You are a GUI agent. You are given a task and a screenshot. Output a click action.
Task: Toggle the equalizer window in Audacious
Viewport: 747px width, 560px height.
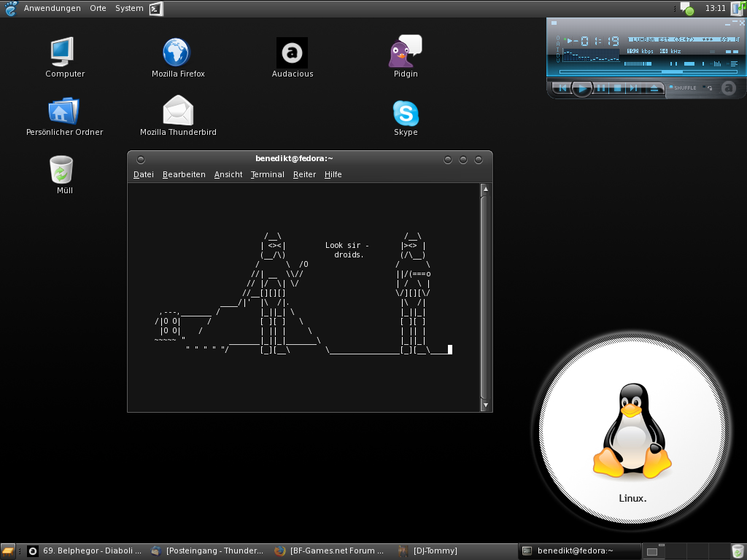tap(715, 63)
